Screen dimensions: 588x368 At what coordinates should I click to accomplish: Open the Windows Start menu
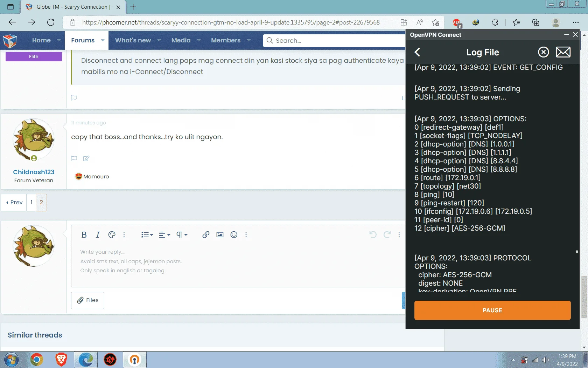[x=12, y=360]
